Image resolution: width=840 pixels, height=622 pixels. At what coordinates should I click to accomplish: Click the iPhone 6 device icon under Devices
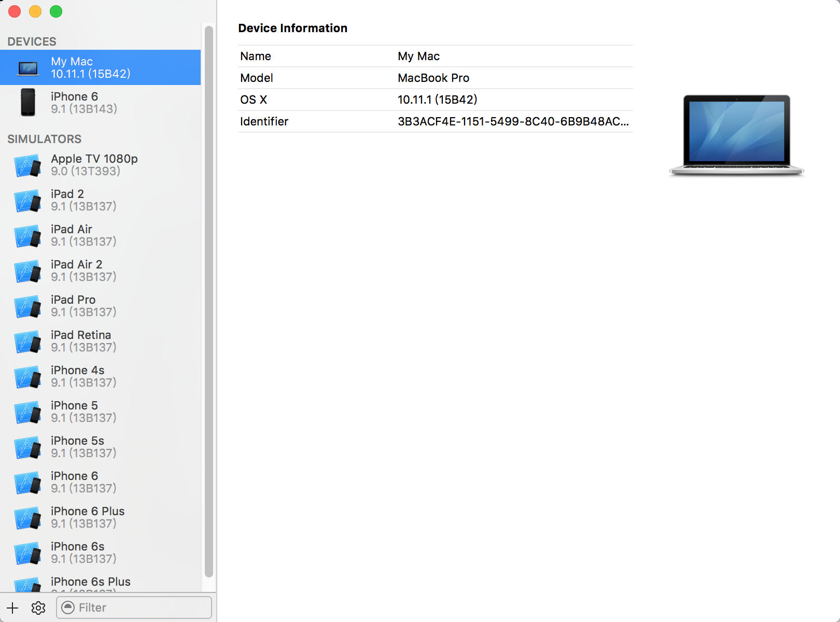(28, 102)
